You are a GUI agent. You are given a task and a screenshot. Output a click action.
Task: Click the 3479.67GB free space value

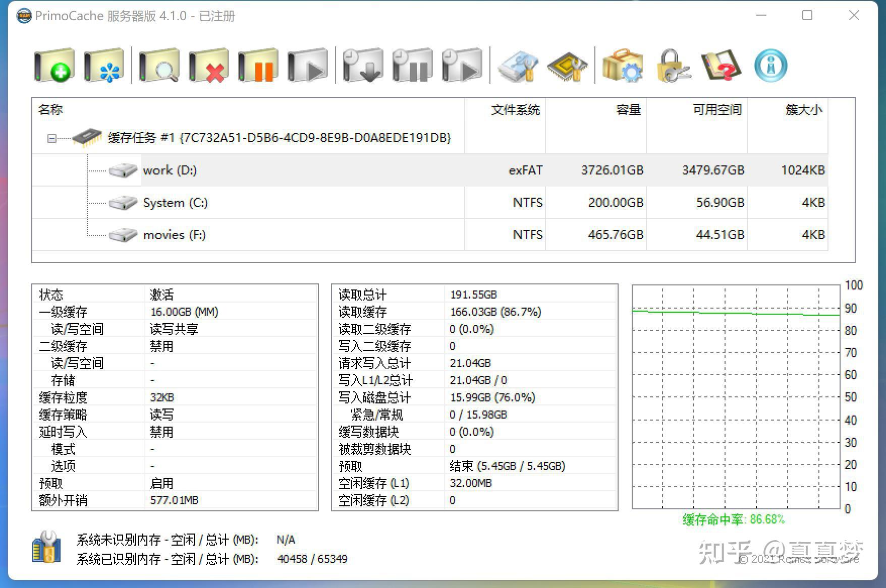click(713, 170)
